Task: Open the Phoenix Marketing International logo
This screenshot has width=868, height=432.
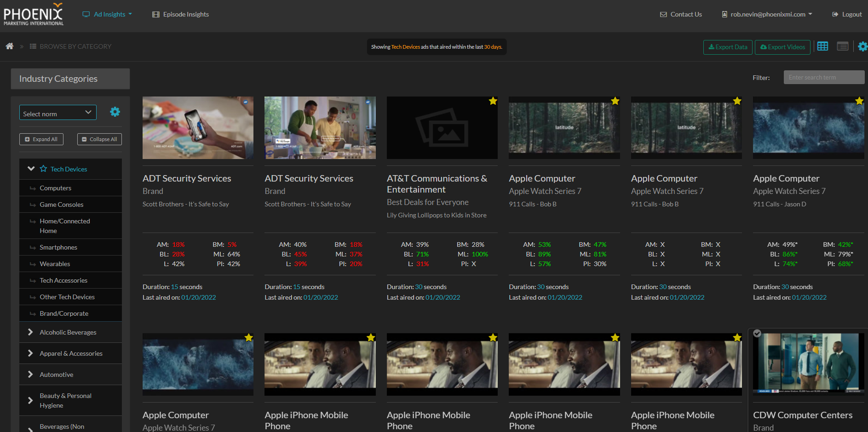Action: coord(34,14)
